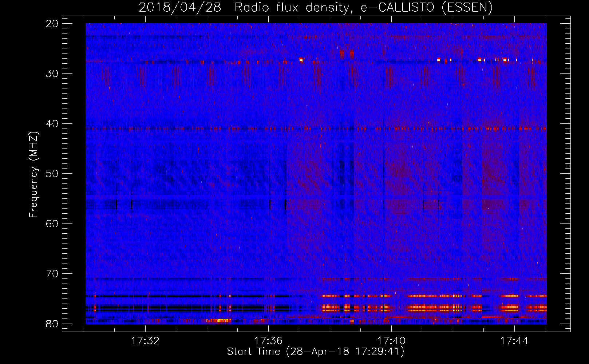Click the 30 frequency tick label
This screenshot has width=589, height=364.
52,74
